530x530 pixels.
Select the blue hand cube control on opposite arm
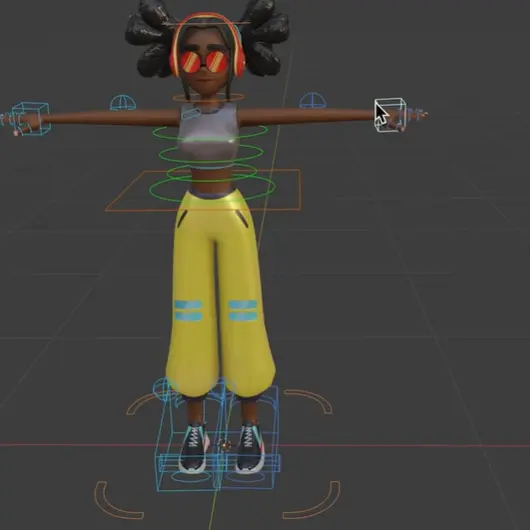click(x=31, y=118)
